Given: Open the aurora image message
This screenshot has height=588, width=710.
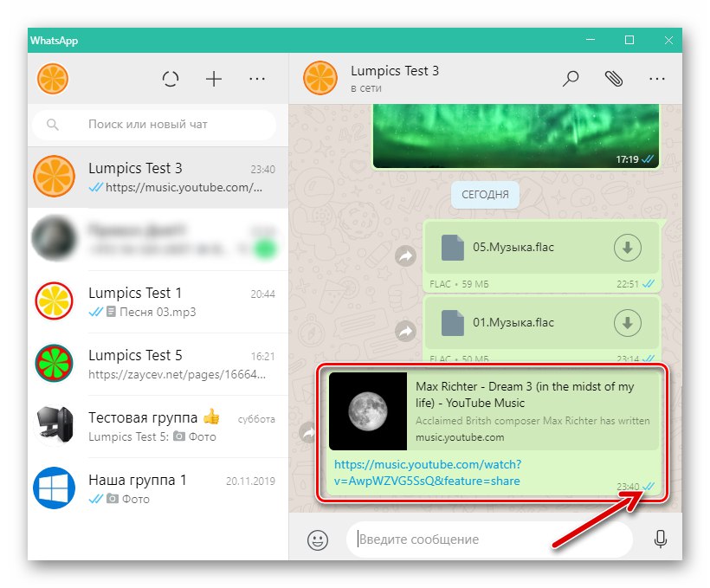Looking at the screenshot, I should [x=516, y=136].
